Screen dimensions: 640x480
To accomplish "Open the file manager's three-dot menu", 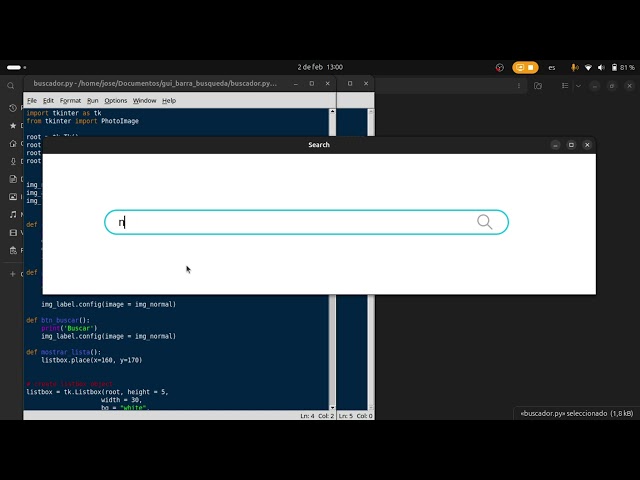I will pos(519,86).
